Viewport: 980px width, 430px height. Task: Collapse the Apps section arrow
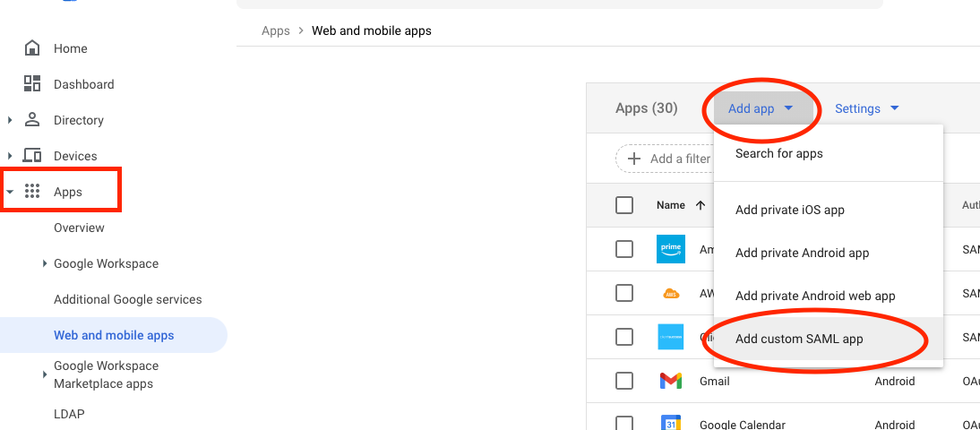point(10,192)
